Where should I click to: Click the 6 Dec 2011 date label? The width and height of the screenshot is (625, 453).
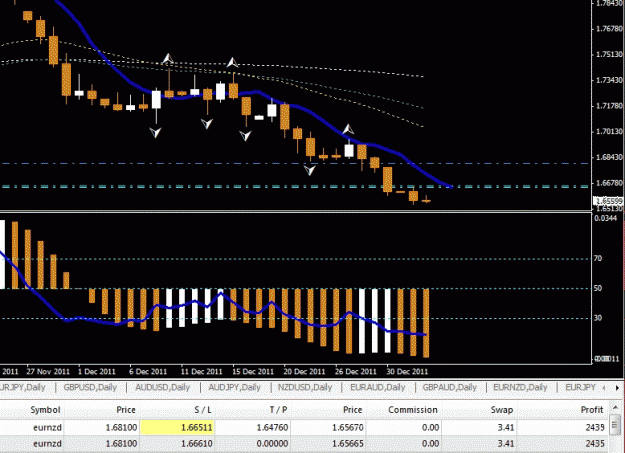tap(148, 372)
